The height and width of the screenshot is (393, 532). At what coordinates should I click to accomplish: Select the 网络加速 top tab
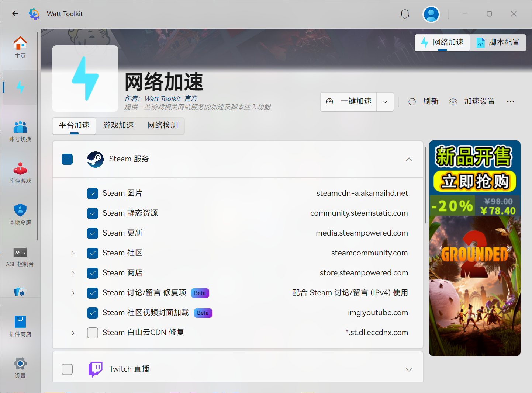pos(442,43)
